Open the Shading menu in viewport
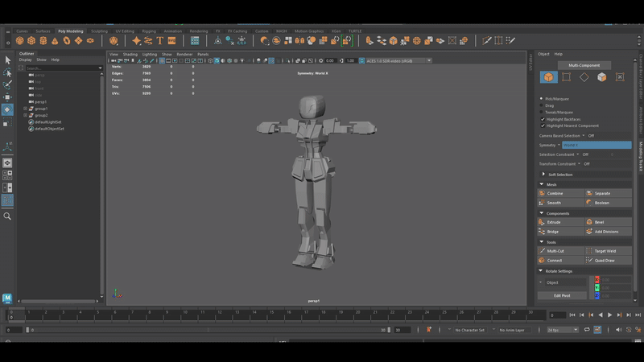This screenshot has width=644, height=362. [x=130, y=54]
